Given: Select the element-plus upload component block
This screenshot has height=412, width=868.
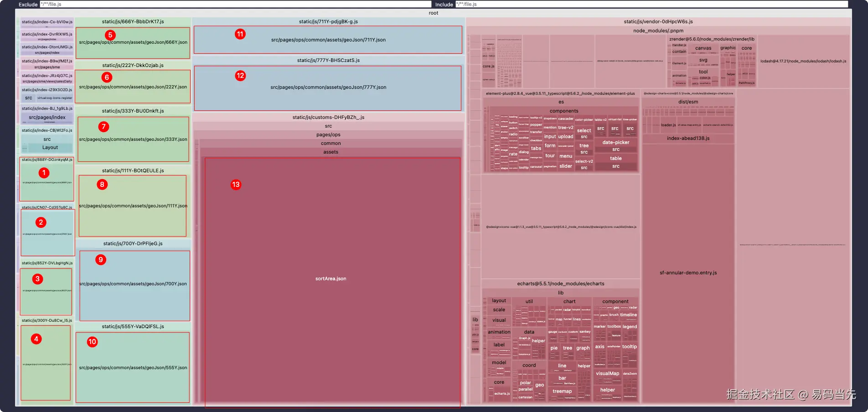Looking at the screenshot, I should (566, 136).
